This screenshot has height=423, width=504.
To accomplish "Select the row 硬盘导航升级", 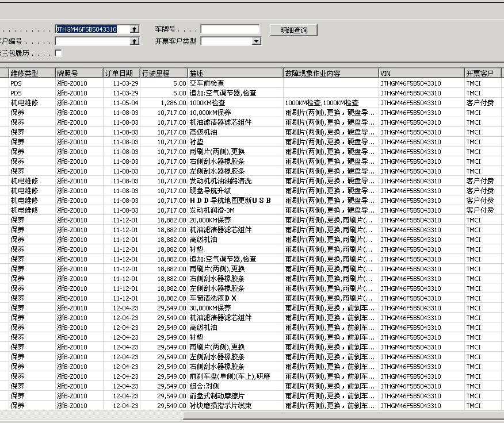I will click(x=252, y=190).
